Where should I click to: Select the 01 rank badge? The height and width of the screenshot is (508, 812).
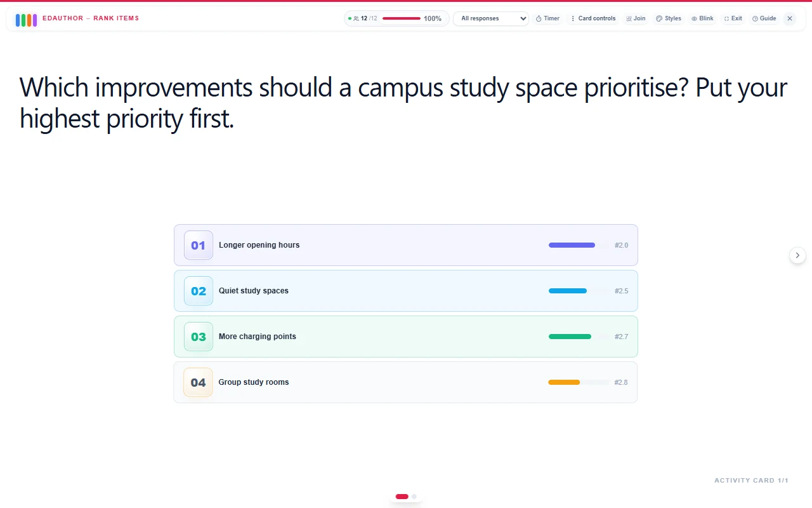coord(199,245)
